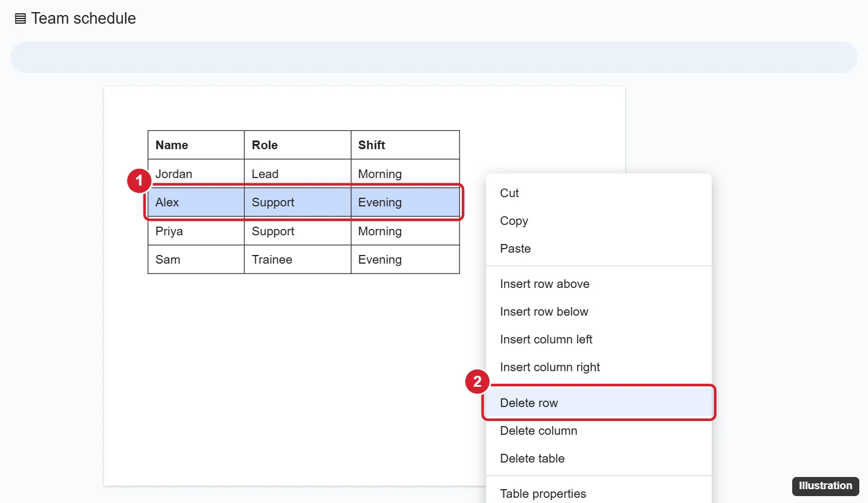
Task: Select Insert row above
Action: tap(599, 284)
